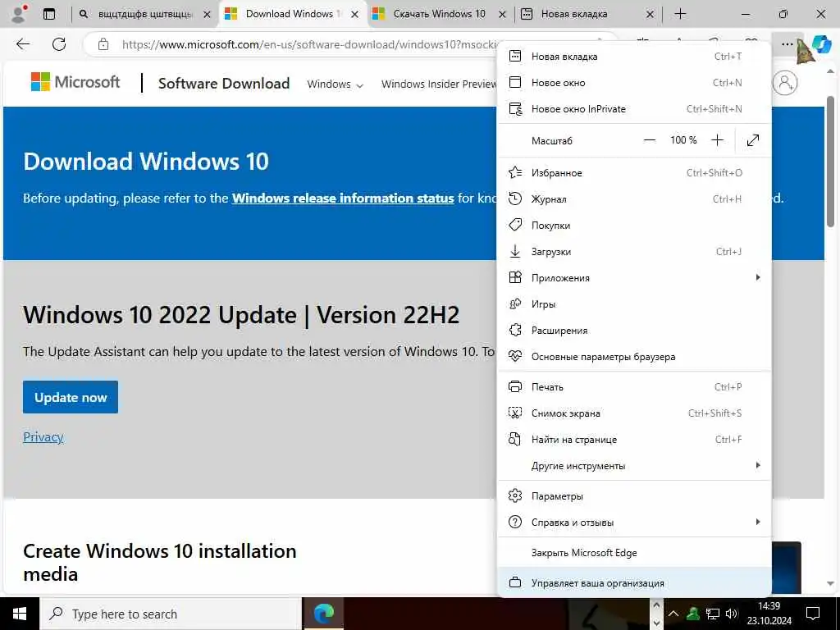Screen dimensions: 840x630
Task: Open the Privacy link
Action: [43, 437]
